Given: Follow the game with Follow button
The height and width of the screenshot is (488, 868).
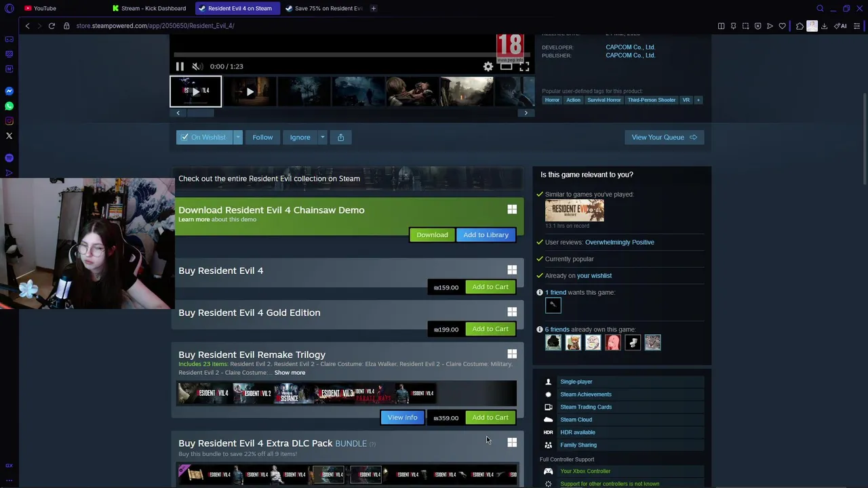Looking at the screenshot, I should pos(262,137).
